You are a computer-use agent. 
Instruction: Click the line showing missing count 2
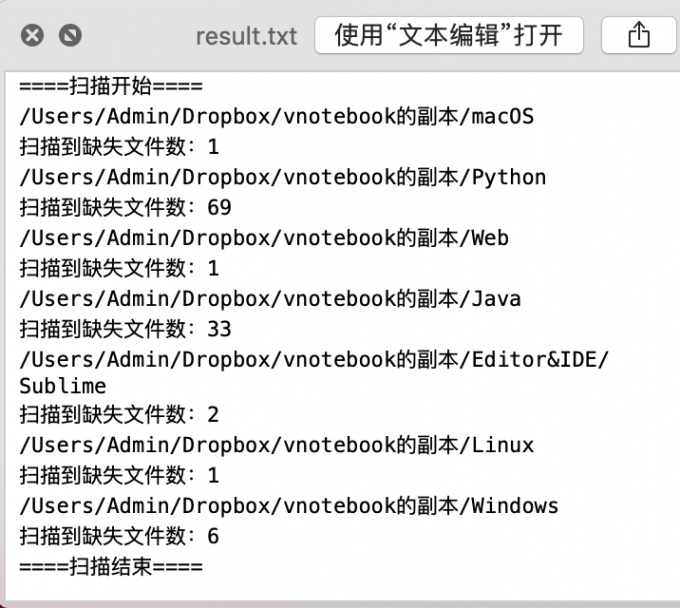click(x=119, y=415)
